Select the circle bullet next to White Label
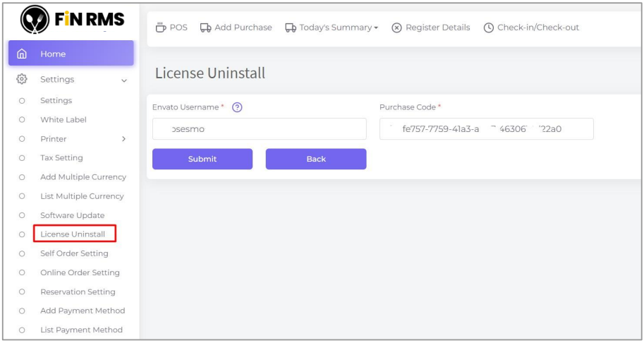 pyautogui.click(x=22, y=120)
